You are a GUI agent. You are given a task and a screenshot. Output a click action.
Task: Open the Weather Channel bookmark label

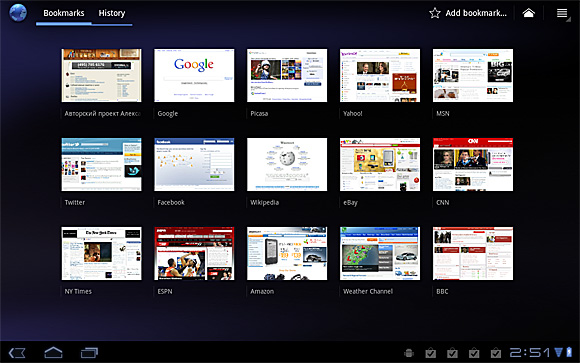click(x=368, y=291)
